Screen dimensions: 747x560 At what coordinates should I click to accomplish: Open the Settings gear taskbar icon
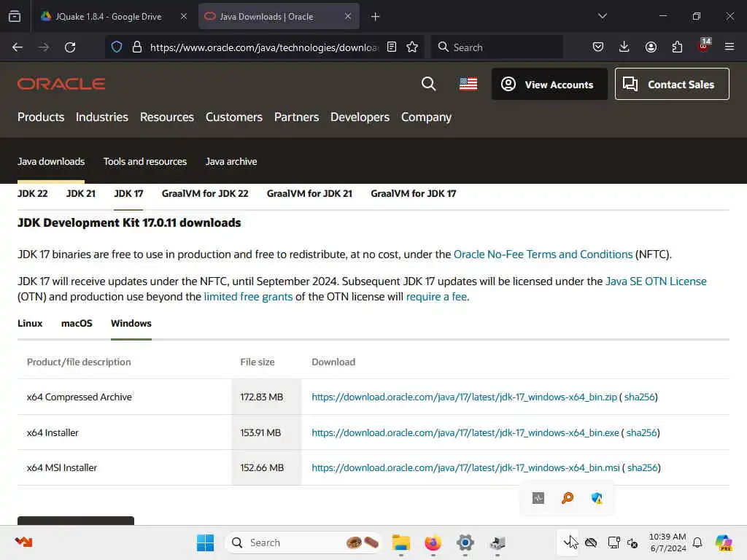click(465, 542)
